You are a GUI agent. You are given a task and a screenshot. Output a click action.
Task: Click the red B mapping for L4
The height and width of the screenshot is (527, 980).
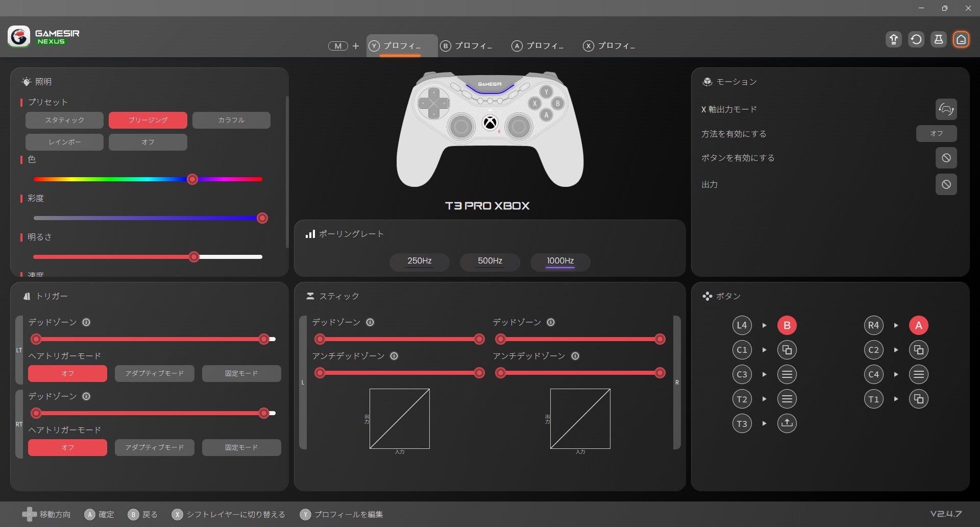click(x=787, y=325)
